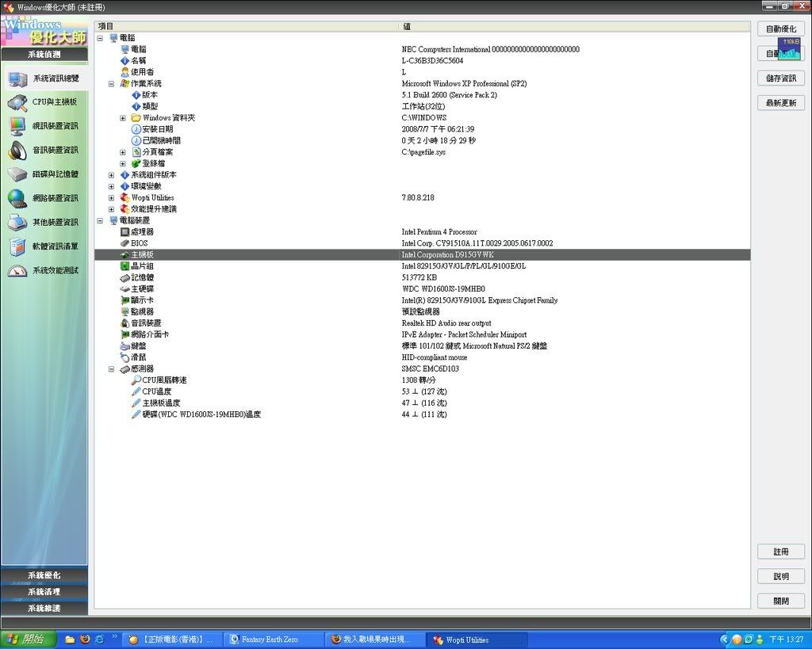This screenshot has height=649, width=812.
Task: Open Internet Explorer quick launch icon
Action: [x=99, y=639]
